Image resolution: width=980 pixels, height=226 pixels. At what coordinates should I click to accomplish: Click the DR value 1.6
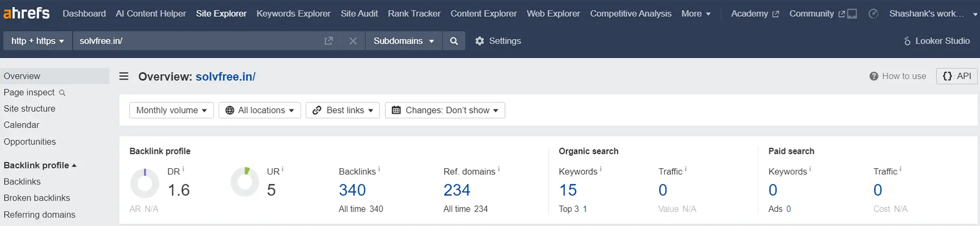pyautogui.click(x=179, y=190)
